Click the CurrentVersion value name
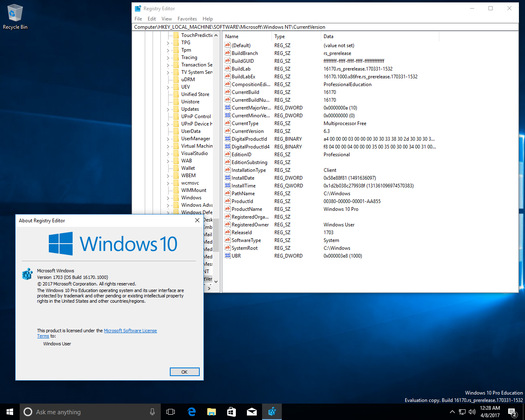The width and height of the screenshot is (525, 420). coord(247,131)
